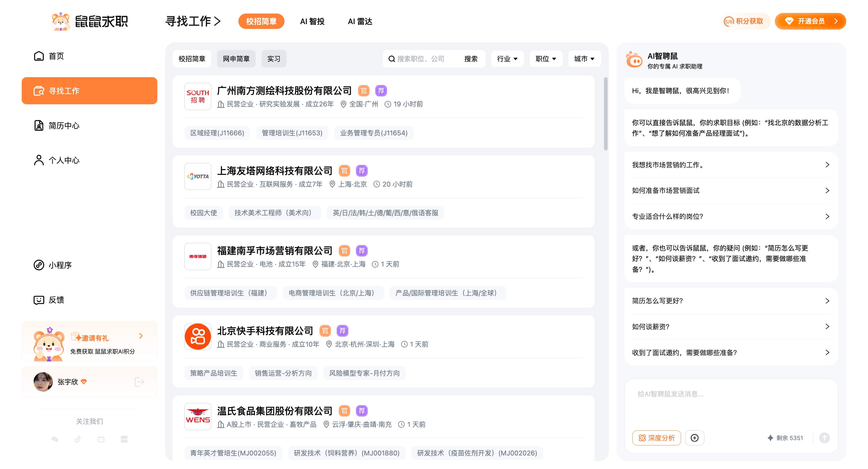Select the 实习 internship sub-tab

pos(274,58)
